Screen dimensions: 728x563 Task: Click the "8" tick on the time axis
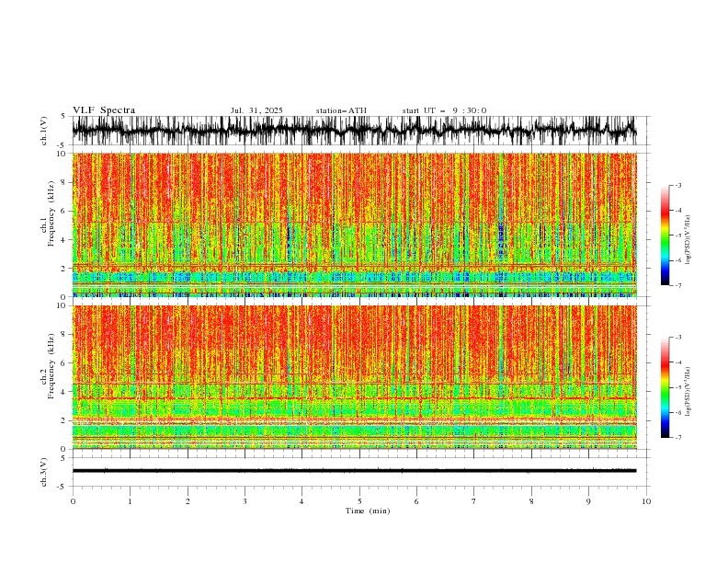click(531, 501)
